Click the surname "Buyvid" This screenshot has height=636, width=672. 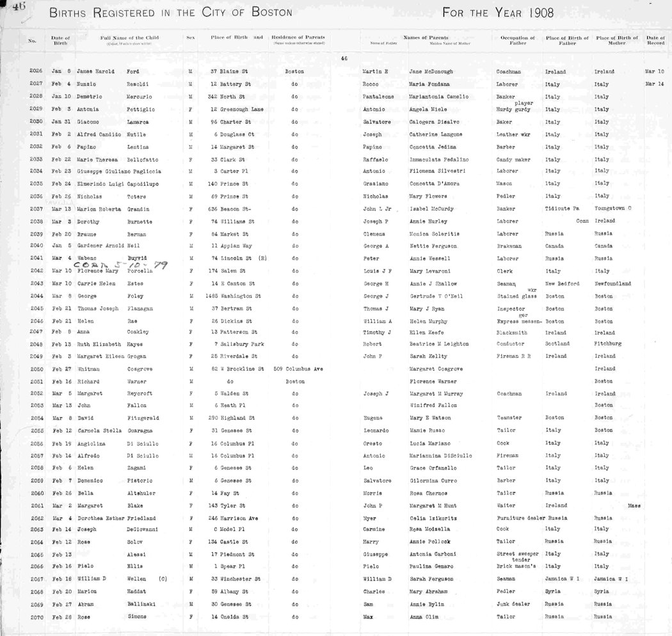pos(137,258)
